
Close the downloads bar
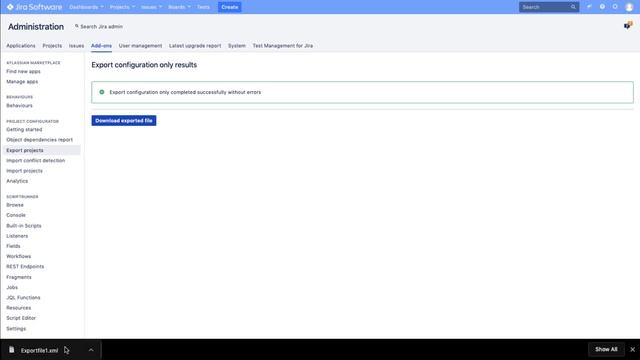click(x=632, y=349)
